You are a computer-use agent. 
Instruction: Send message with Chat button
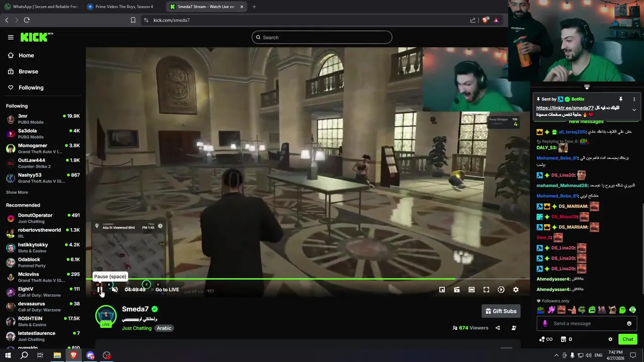tap(627, 339)
